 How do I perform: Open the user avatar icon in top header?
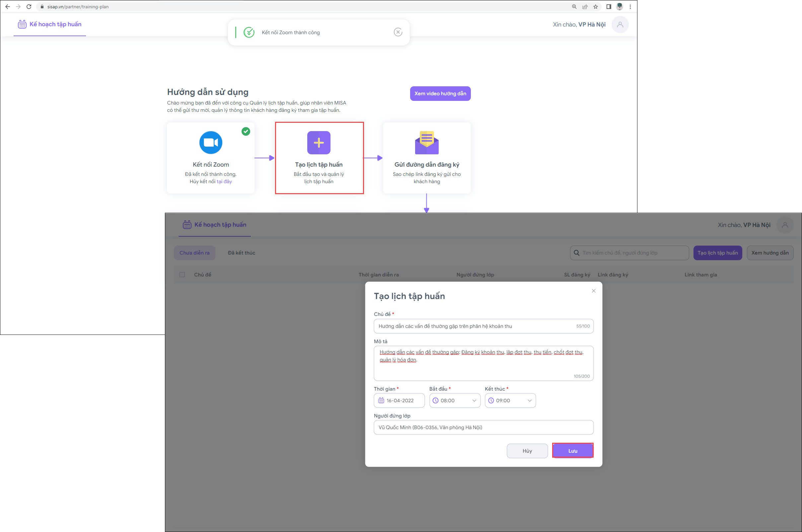[620, 25]
